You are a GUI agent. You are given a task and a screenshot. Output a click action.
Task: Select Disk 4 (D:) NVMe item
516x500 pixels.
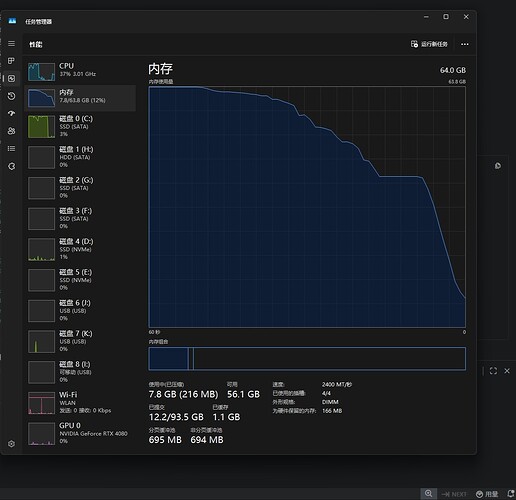coord(80,249)
